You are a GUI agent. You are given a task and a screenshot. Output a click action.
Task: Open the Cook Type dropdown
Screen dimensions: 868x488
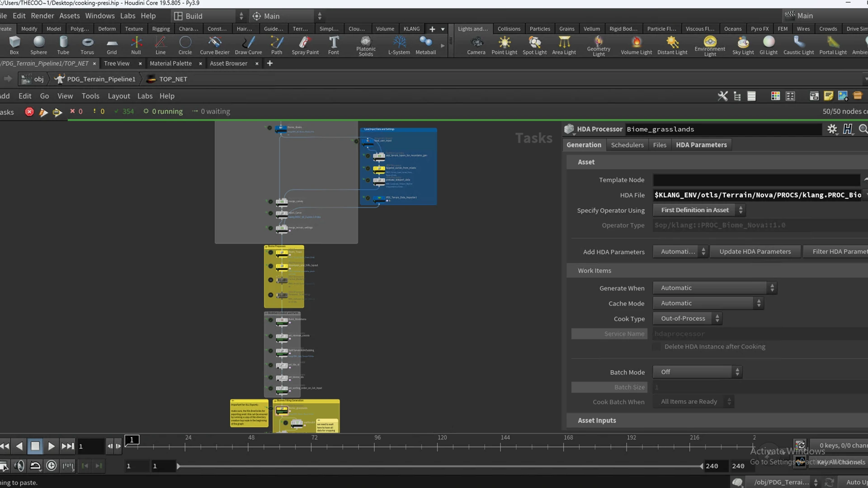(x=687, y=319)
